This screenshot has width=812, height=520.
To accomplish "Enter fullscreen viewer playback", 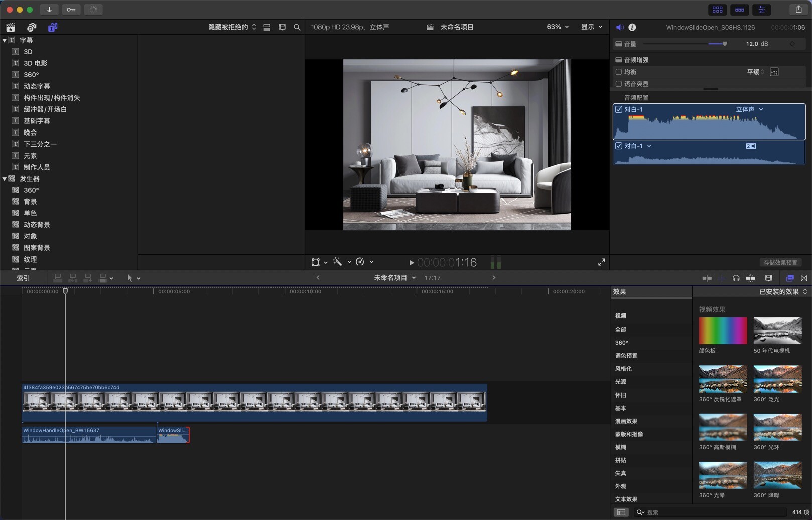I will 601,262.
